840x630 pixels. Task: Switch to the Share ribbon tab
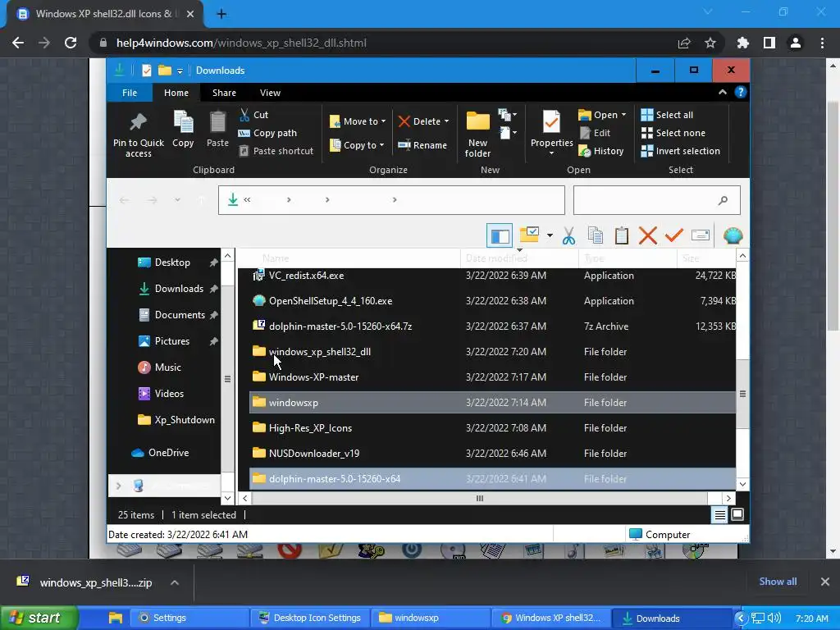[x=224, y=93]
